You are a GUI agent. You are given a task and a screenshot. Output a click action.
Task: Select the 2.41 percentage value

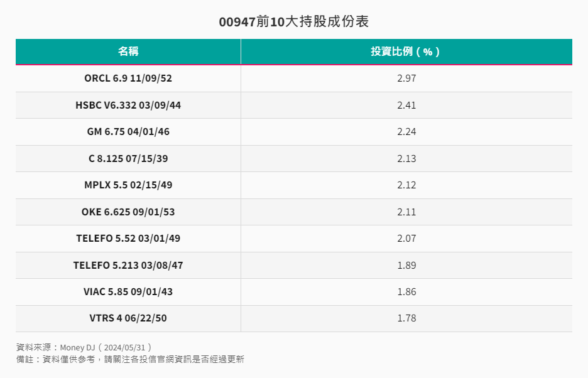pyautogui.click(x=406, y=105)
